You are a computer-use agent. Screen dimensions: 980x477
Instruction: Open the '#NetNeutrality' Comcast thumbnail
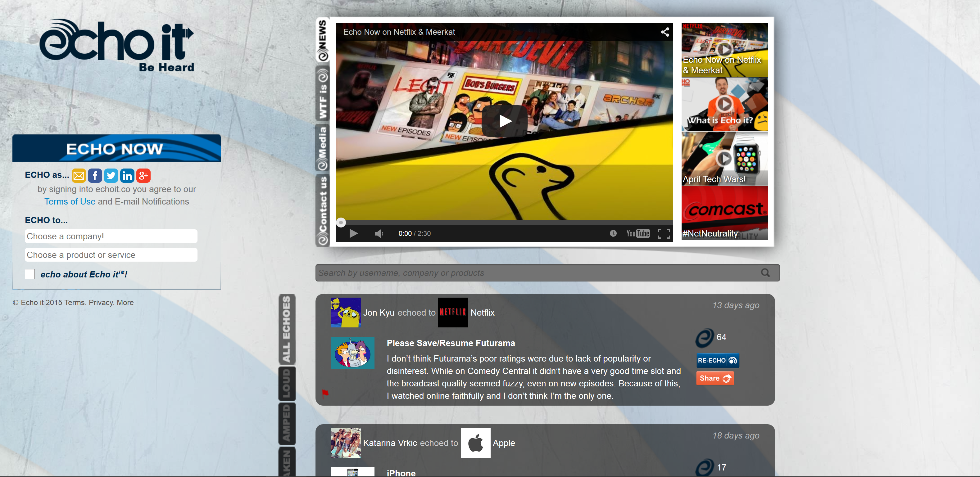[x=724, y=213]
